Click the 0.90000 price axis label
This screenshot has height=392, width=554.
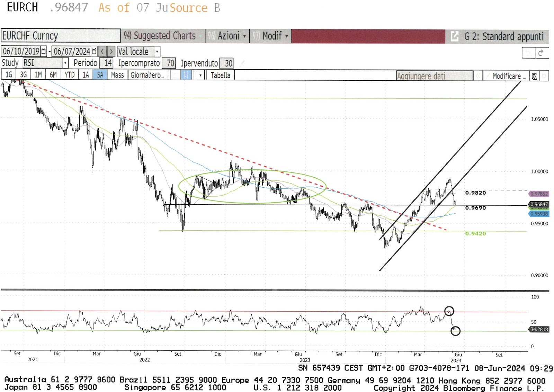click(x=539, y=275)
